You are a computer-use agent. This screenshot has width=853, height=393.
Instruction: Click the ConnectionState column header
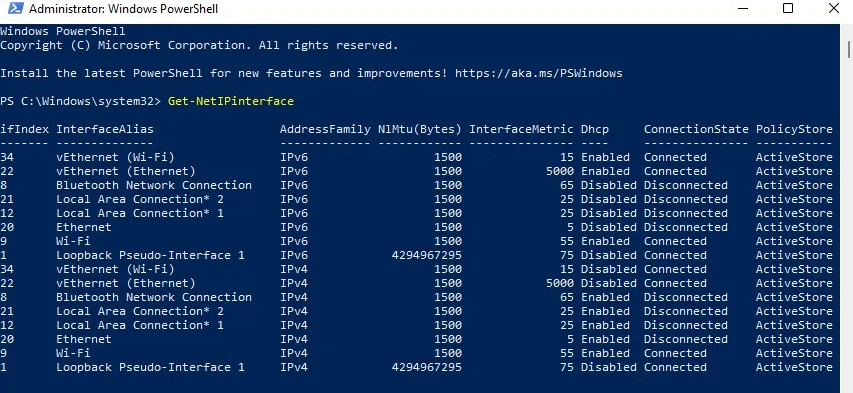(x=696, y=129)
